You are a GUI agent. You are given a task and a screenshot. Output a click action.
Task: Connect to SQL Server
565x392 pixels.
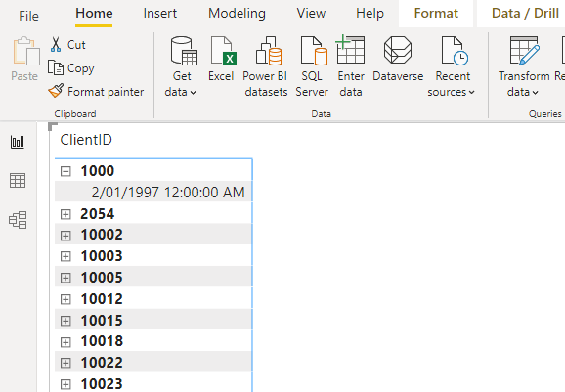coord(313,66)
